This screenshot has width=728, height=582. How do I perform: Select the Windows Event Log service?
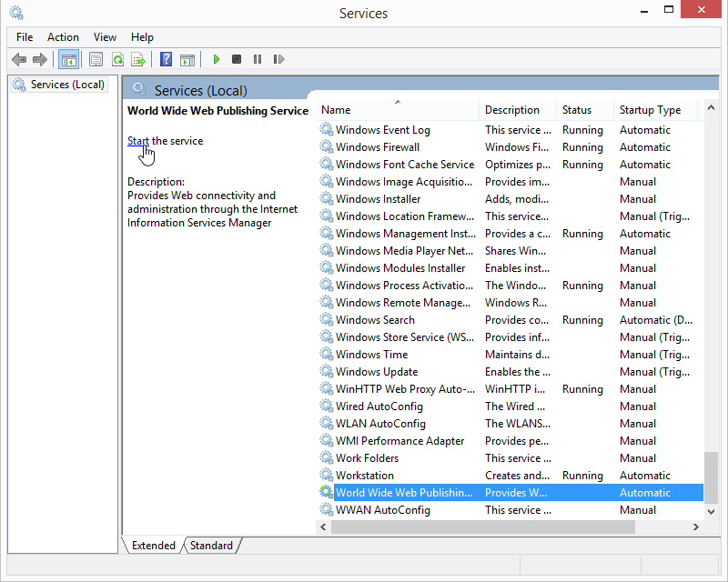(510, 130)
